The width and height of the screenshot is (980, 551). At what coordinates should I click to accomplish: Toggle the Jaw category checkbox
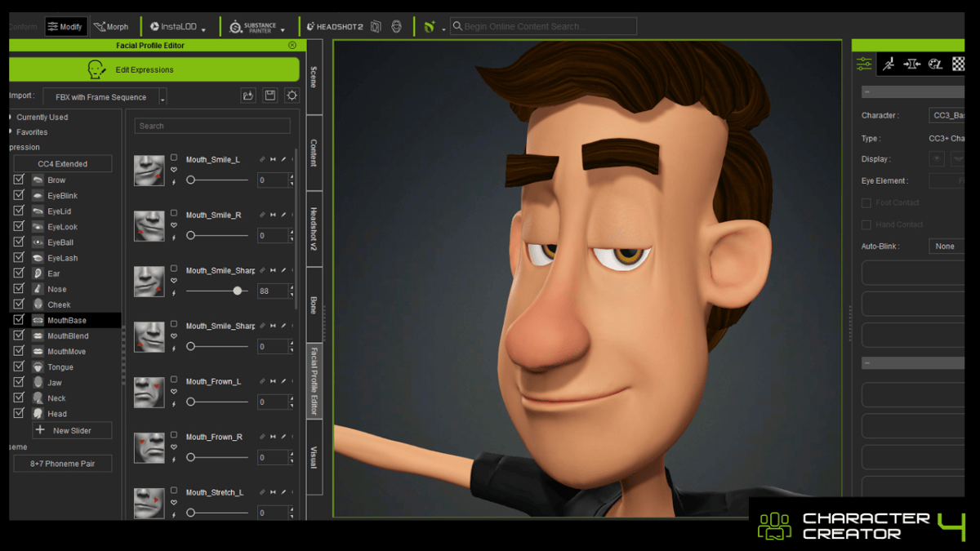19,382
